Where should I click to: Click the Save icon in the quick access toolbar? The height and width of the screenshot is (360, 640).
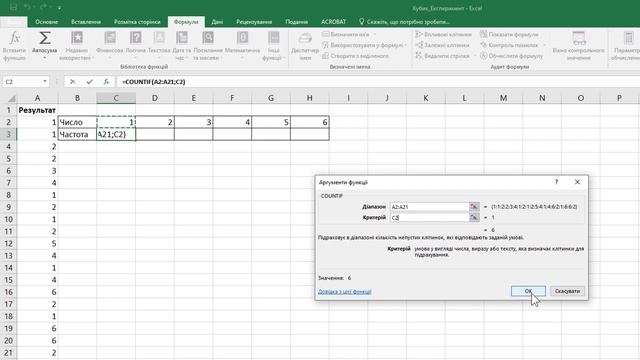[x=13, y=8]
